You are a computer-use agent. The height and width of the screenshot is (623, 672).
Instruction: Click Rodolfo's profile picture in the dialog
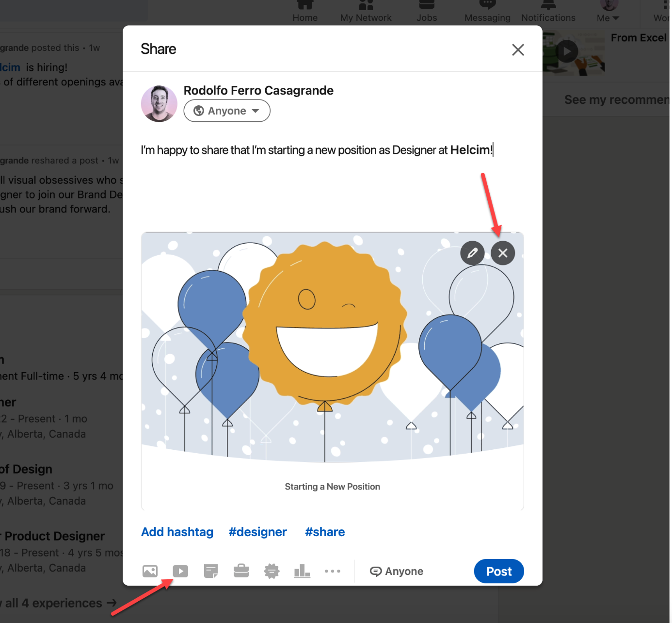pyautogui.click(x=159, y=103)
